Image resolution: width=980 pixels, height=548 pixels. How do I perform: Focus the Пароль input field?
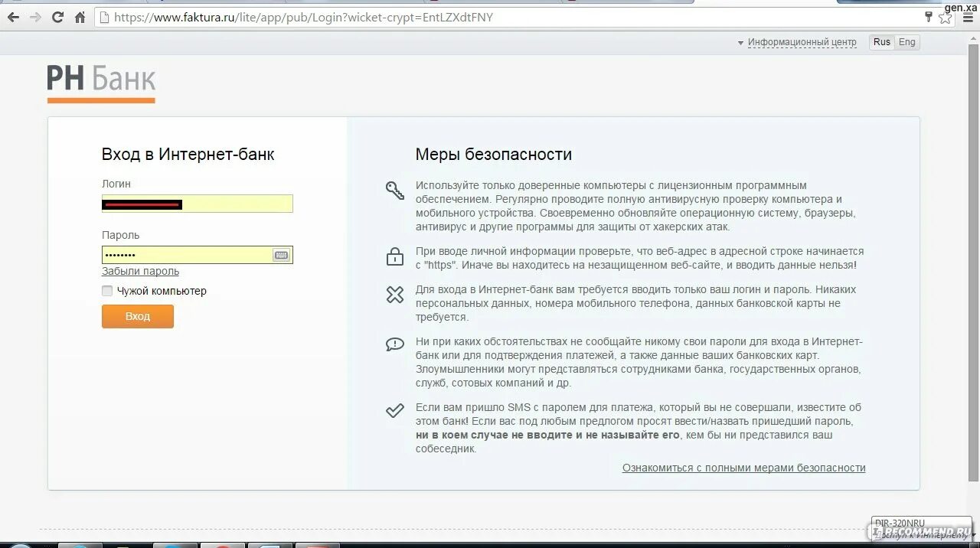click(198, 255)
